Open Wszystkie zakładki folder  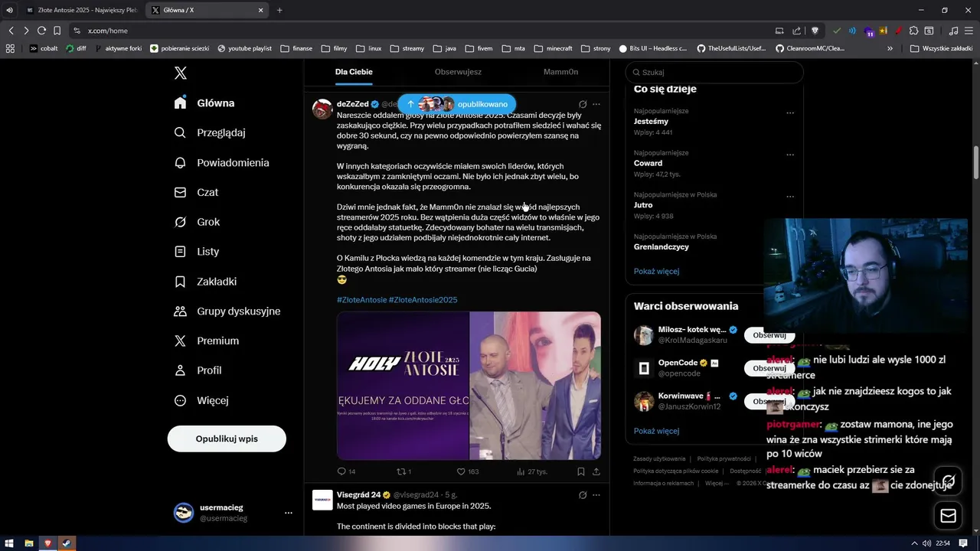[x=941, y=48]
